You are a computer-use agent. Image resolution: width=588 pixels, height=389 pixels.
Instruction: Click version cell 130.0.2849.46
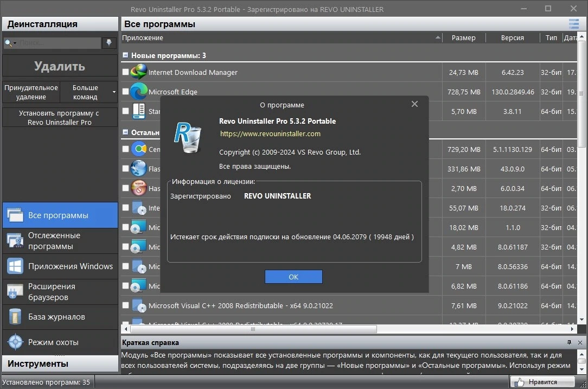[x=513, y=92]
